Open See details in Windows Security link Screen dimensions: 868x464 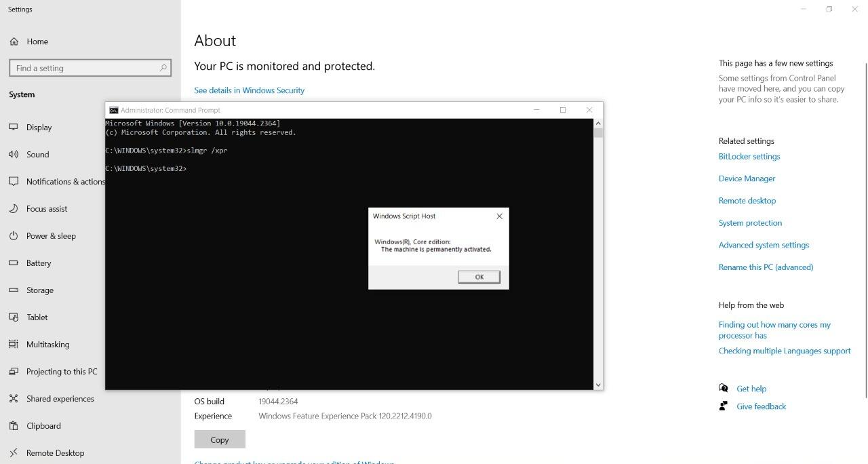pyautogui.click(x=249, y=90)
